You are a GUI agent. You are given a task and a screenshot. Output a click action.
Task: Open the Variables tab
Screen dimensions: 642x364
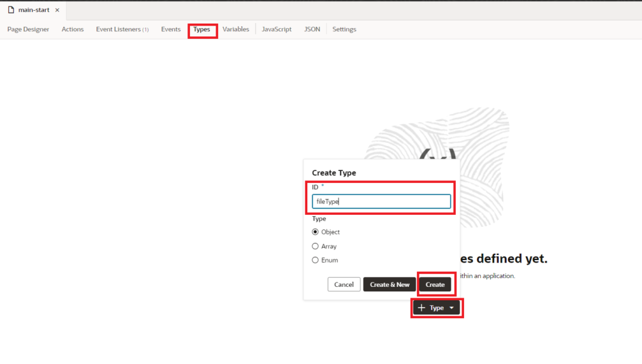click(x=236, y=29)
